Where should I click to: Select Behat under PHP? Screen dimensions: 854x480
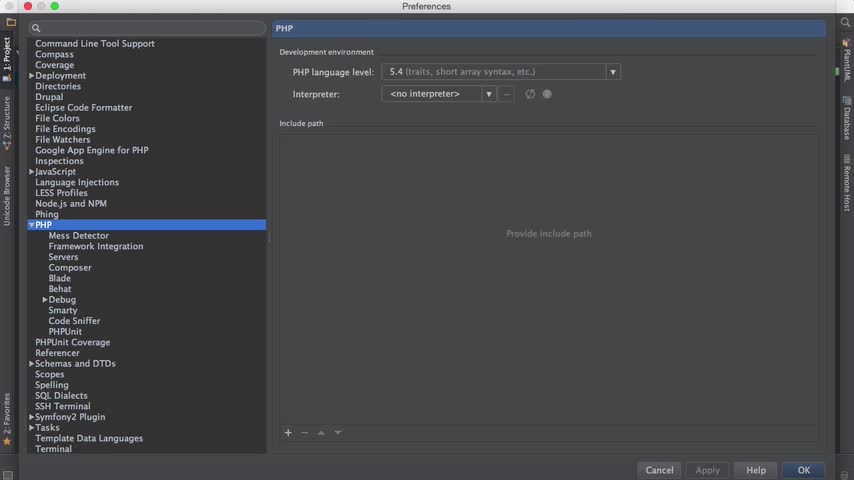tap(59, 289)
